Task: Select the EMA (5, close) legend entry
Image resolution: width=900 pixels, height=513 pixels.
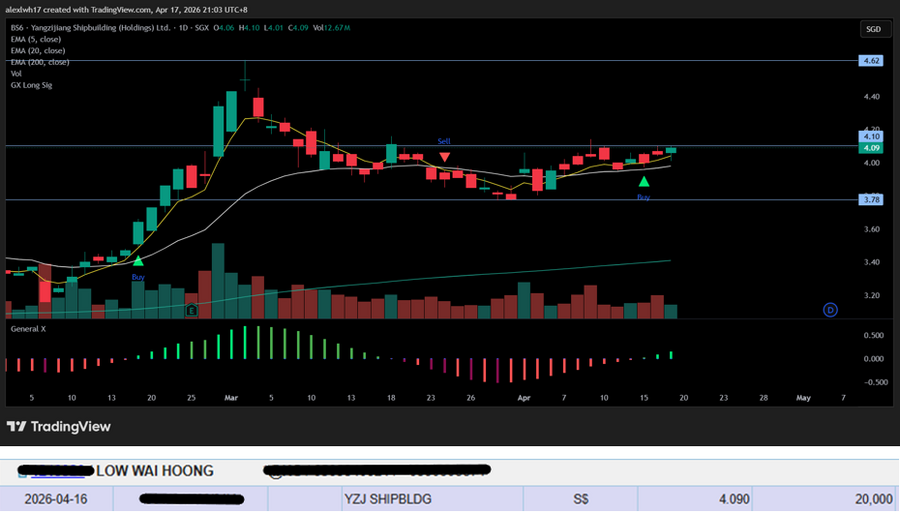Action: click(38, 41)
